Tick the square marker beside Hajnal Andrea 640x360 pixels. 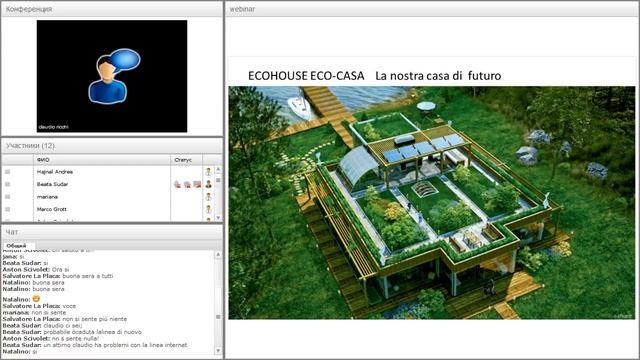(x=7, y=172)
